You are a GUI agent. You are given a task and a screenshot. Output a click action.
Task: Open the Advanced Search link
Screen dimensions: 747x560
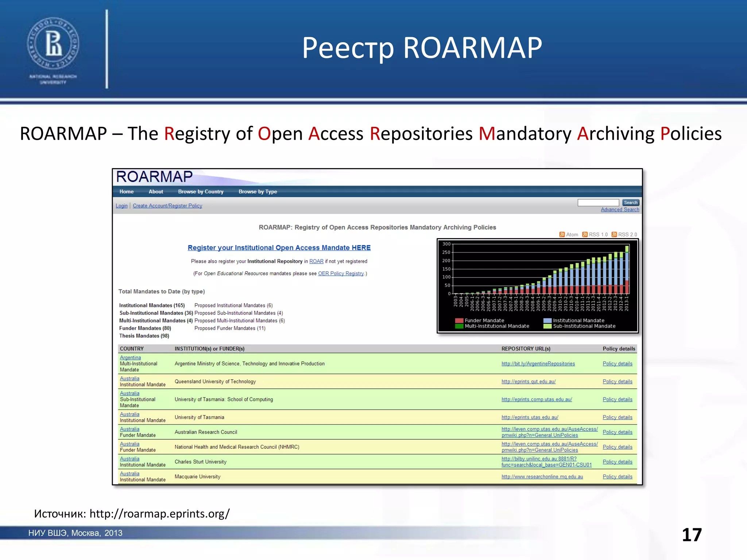620,210
